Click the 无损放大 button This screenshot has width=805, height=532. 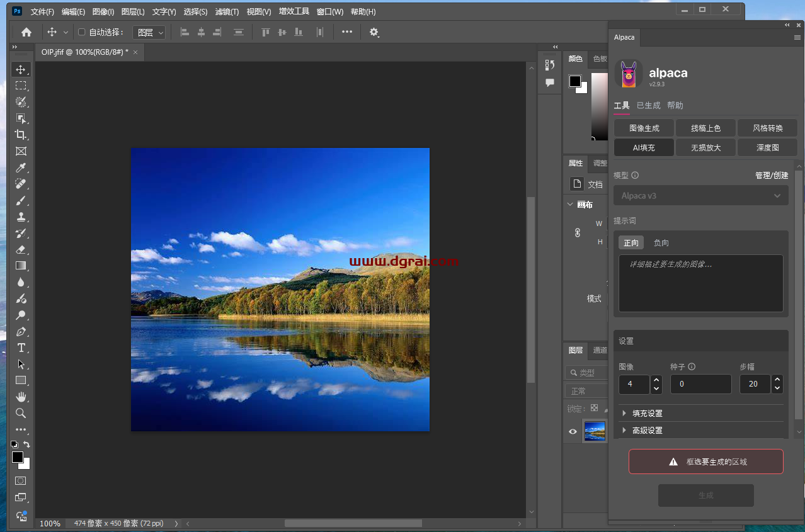coord(705,147)
